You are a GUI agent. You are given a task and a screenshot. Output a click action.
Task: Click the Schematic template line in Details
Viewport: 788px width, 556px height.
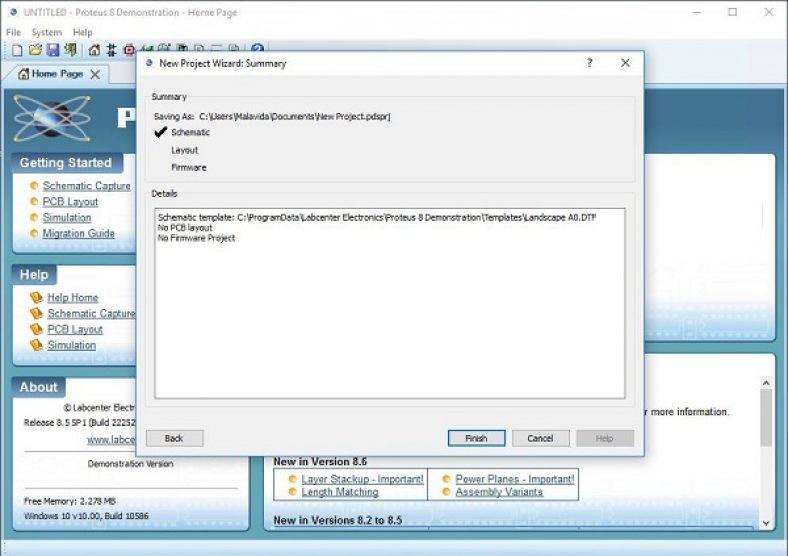coord(377,217)
